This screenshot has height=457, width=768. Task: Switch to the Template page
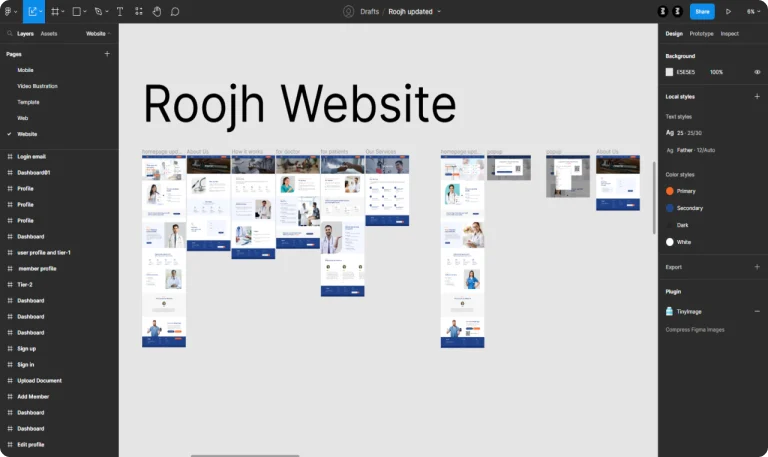(28, 102)
